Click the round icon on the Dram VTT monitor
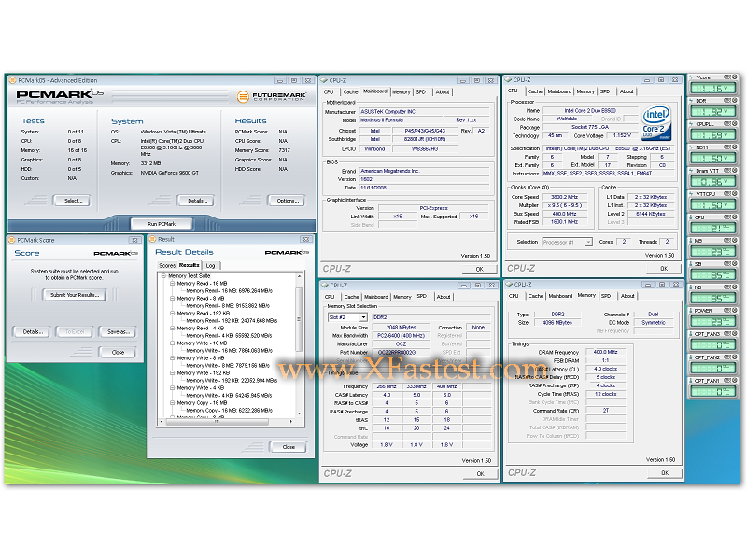The image size is (747, 560). click(735, 171)
